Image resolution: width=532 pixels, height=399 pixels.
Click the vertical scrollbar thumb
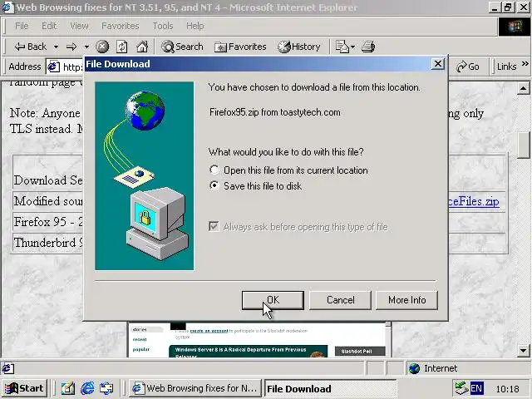[x=523, y=145]
